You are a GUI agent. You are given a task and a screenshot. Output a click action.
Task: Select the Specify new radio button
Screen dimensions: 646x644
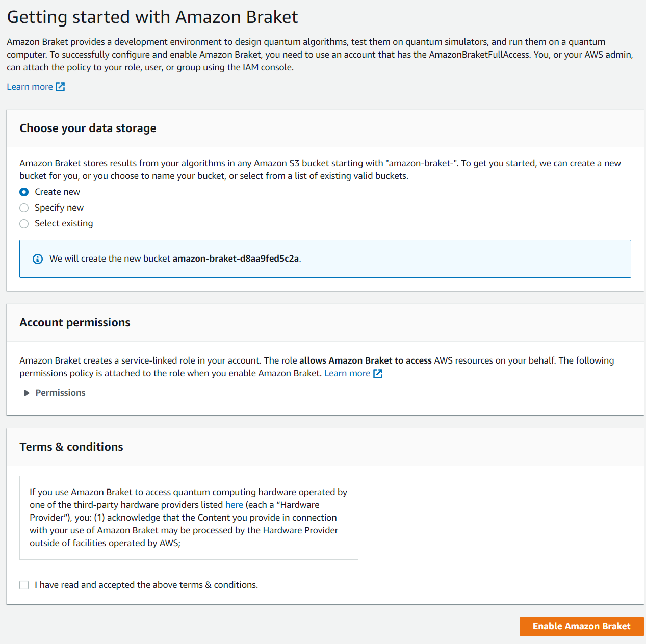[x=23, y=208]
